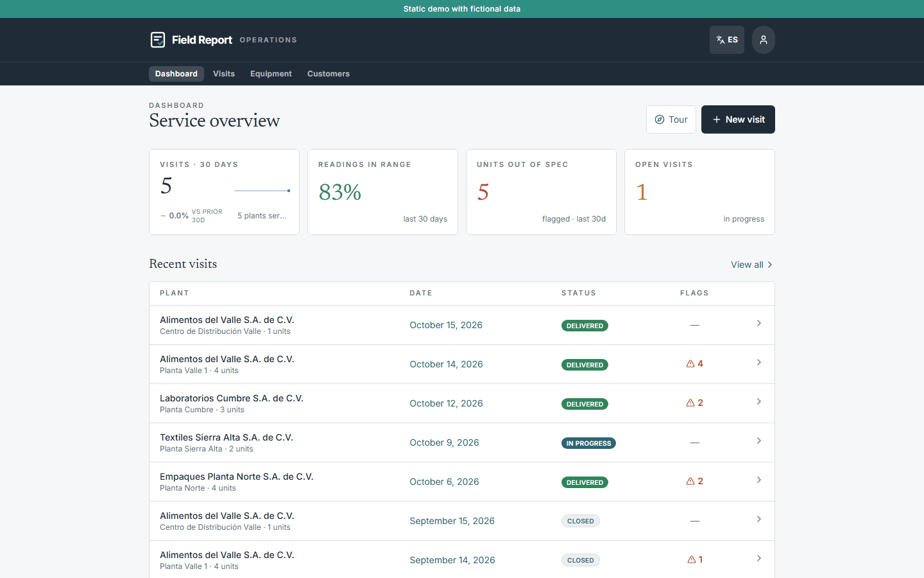Select Textiles Sierra Alta S.A. de C.V. plant name

point(227,437)
